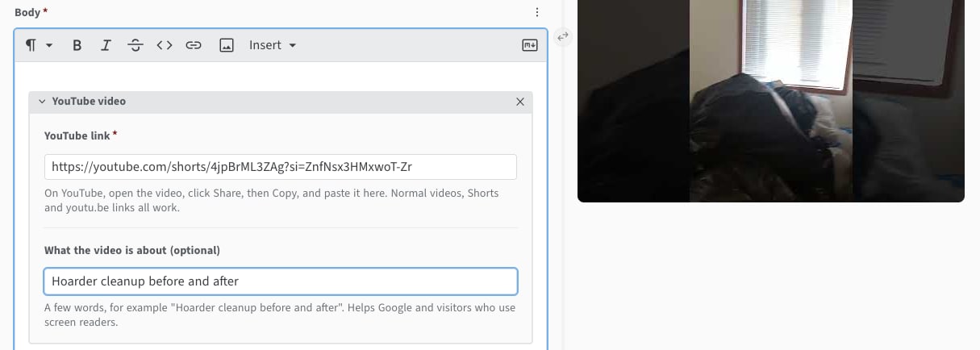Click 'What the video is about (optional)' label
The image size is (980, 350).
[132, 250]
